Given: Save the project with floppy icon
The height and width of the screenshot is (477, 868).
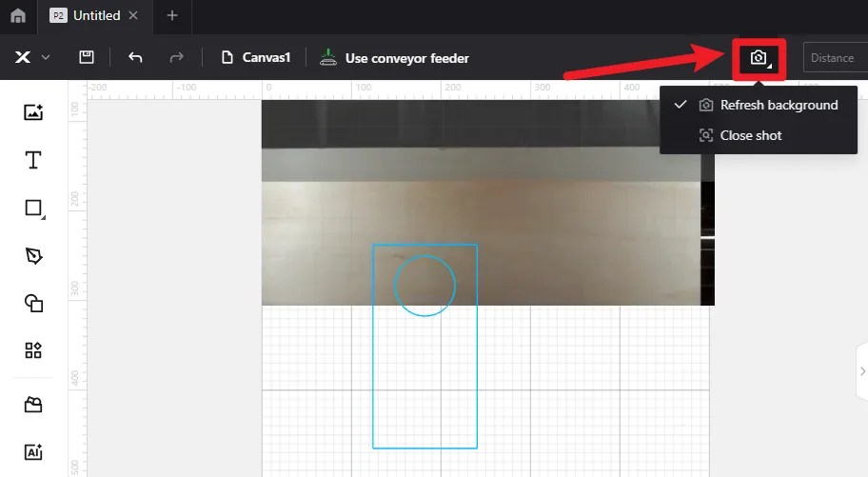Looking at the screenshot, I should (x=87, y=57).
